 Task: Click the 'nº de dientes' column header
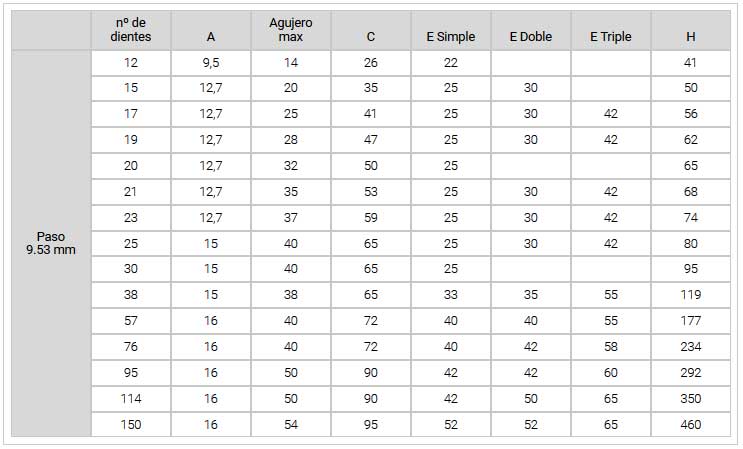(x=131, y=30)
